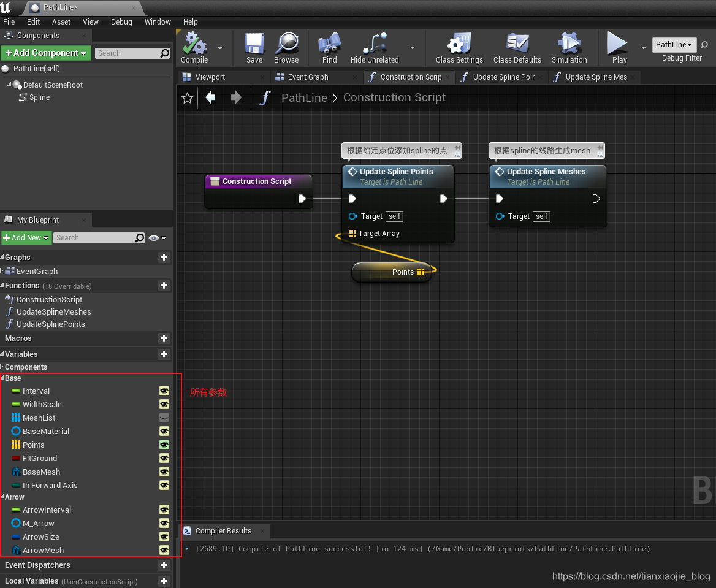Select the UpdateSplineMeshes function
Viewport: 716px width, 588px height.
53,311
